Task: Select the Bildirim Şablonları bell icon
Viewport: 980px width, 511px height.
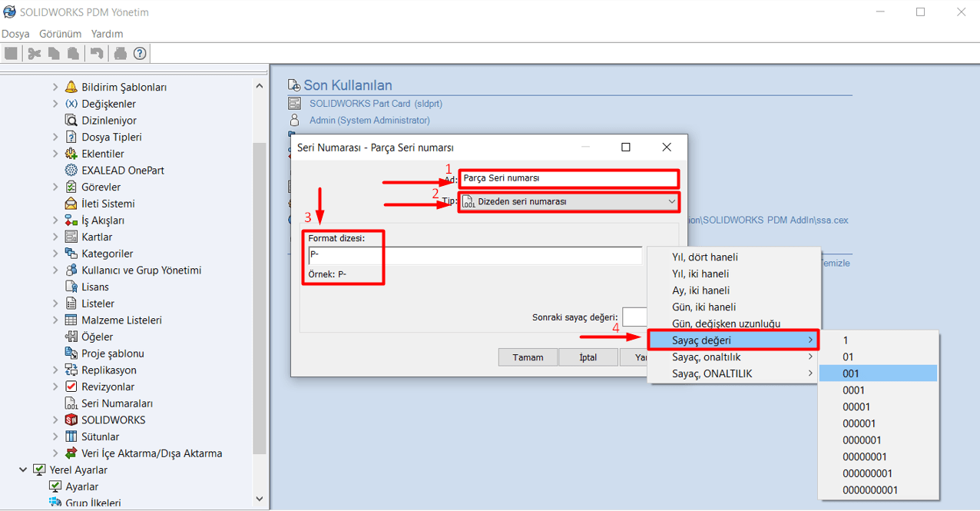Action: tap(71, 87)
